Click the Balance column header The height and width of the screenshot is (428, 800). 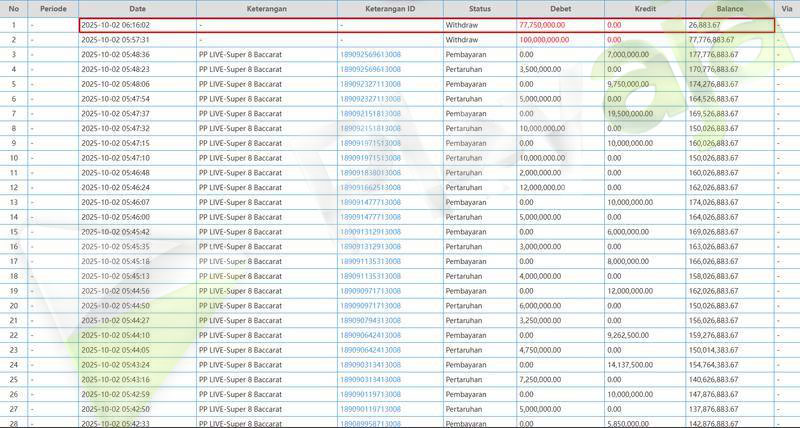[x=729, y=8]
